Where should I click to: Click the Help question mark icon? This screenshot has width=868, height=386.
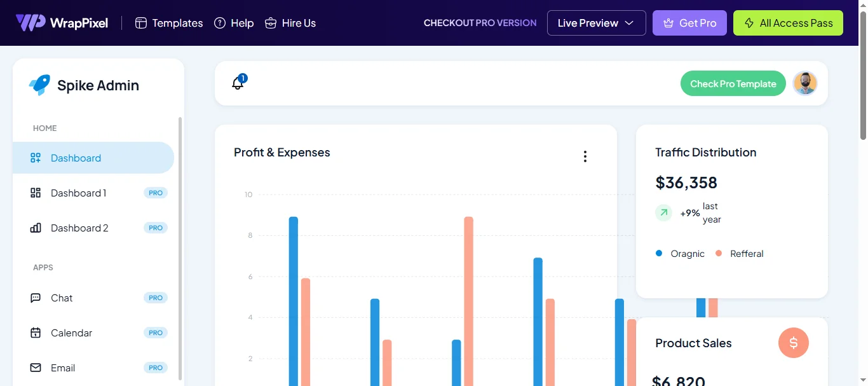point(220,23)
